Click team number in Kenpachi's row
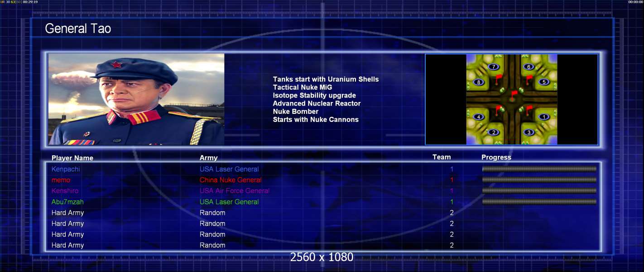This screenshot has width=644, height=272. click(452, 169)
